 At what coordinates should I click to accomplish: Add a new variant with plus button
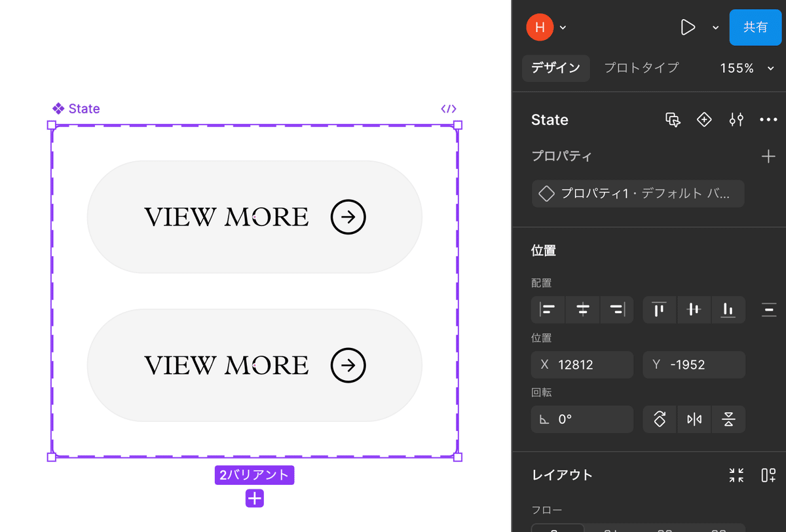coord(254,499)
